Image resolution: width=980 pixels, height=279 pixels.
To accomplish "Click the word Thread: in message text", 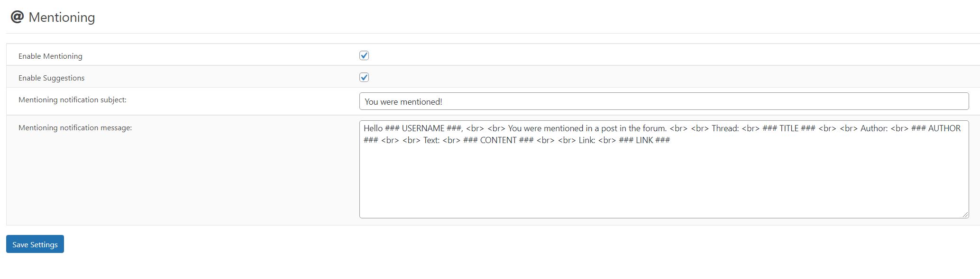I will tap(725, 128).
